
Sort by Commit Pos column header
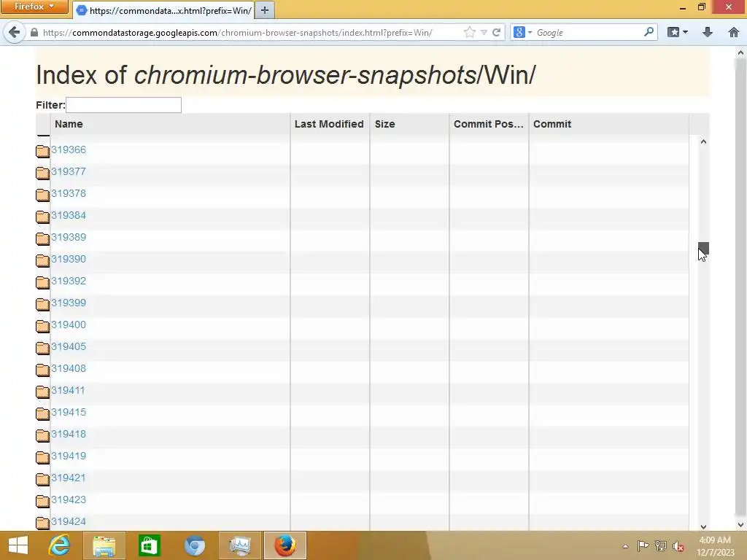[x=488, y=124]
